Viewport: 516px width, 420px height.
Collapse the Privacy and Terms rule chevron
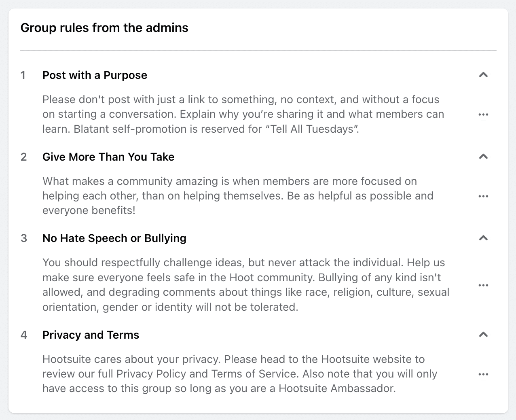click(483, 335)
